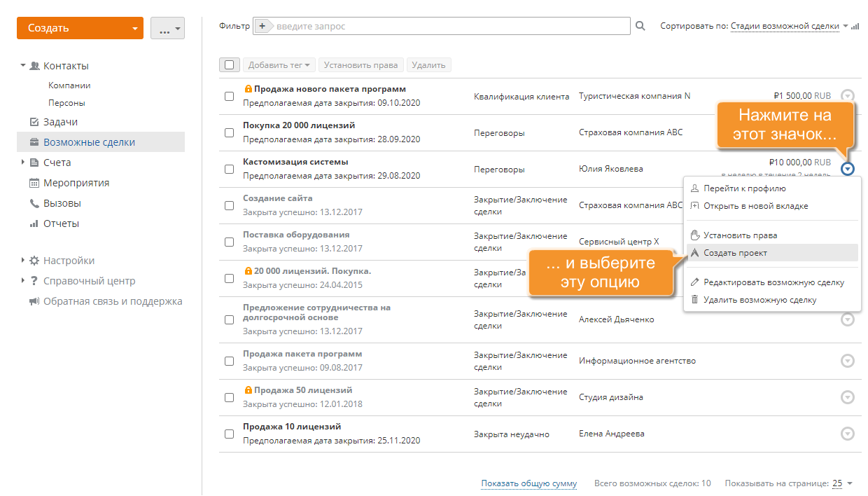Click Елена Андреева contact name
The image size is (868, 496).
click(x=612, y=434)
